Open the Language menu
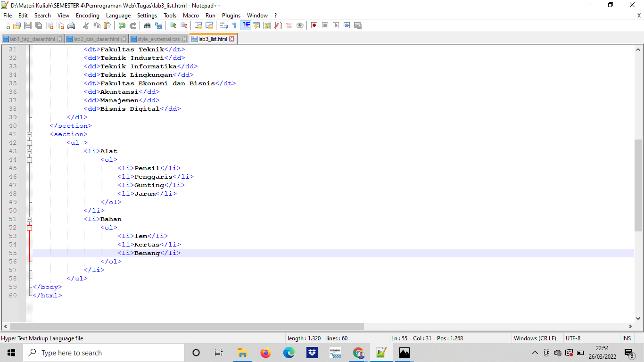The height and width of the screenshot is (362, 644). pyautogui.click(x=118, y=15)
